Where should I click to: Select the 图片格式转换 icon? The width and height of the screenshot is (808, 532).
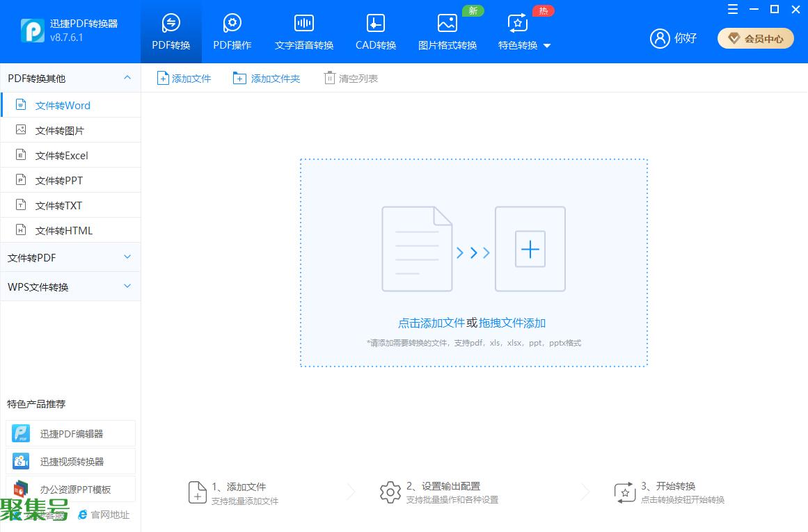coord(447,24)
